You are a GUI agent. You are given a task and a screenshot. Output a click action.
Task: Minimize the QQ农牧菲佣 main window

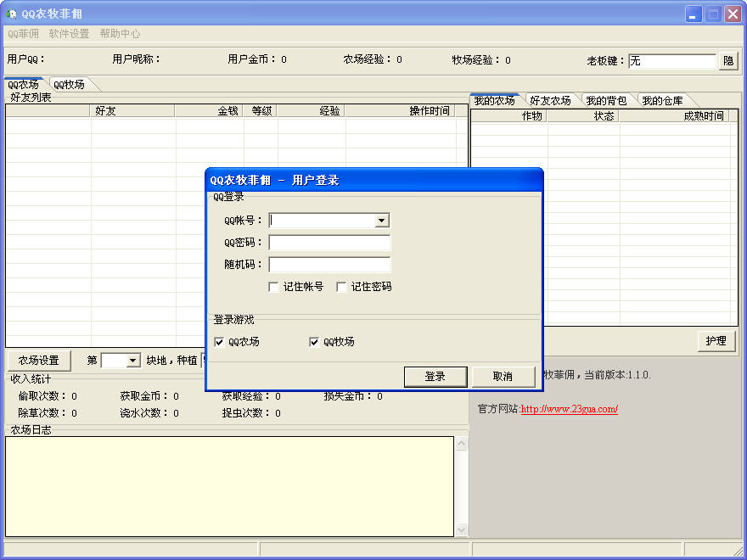[694, 14]
